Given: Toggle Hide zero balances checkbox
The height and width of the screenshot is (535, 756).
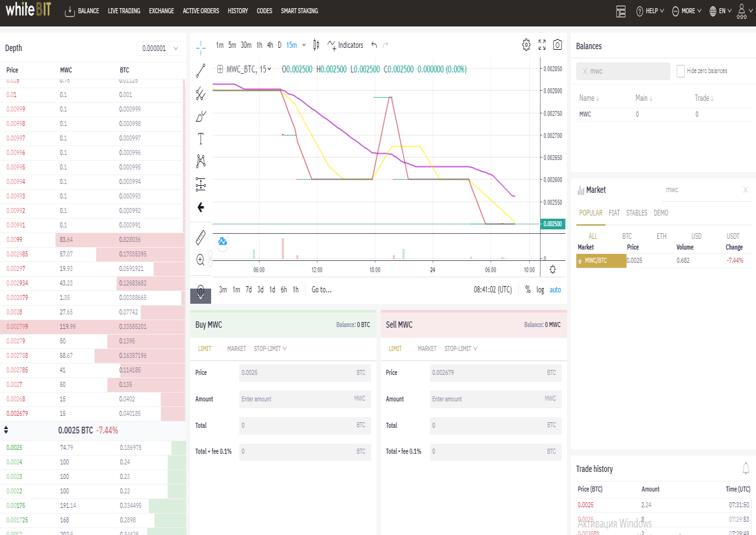Looking at the screenshot, I should 680,71.
